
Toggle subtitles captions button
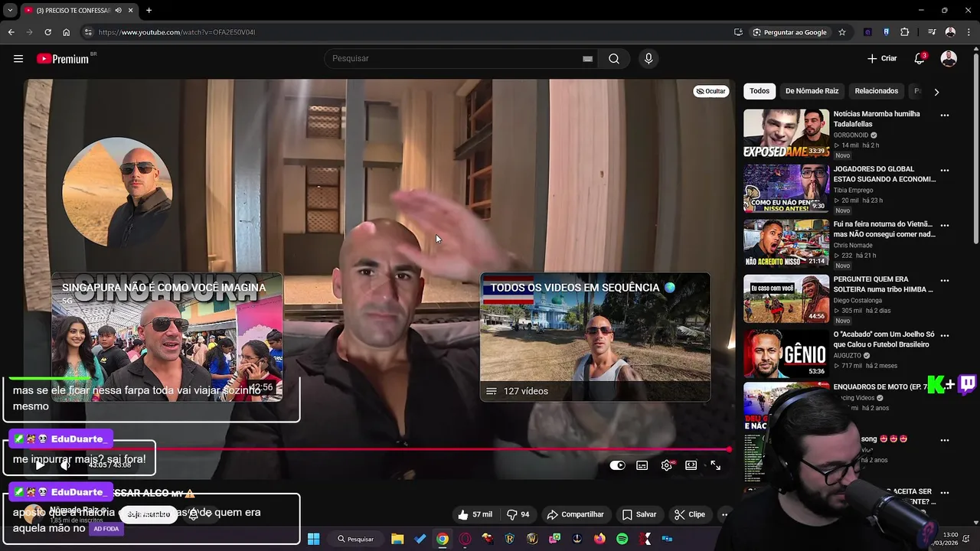tap(642, 465)
